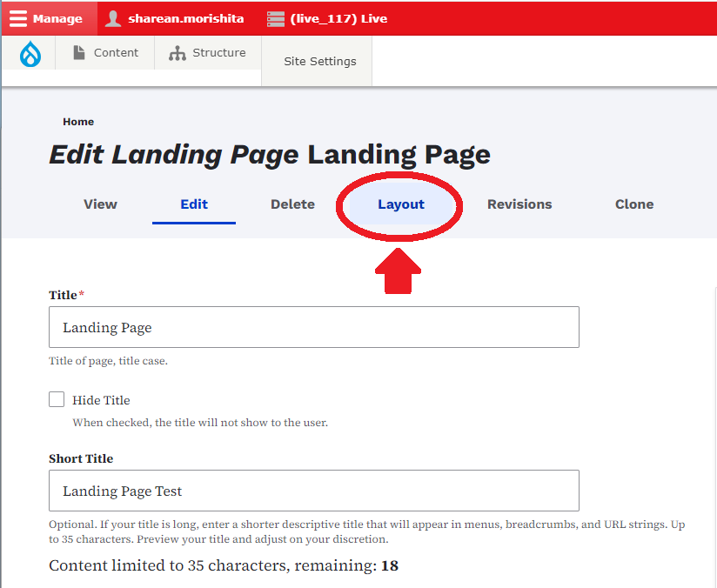Open Site Settings menu
The height and width of the screenshot is (588, 717).
[x=319, y=61]
